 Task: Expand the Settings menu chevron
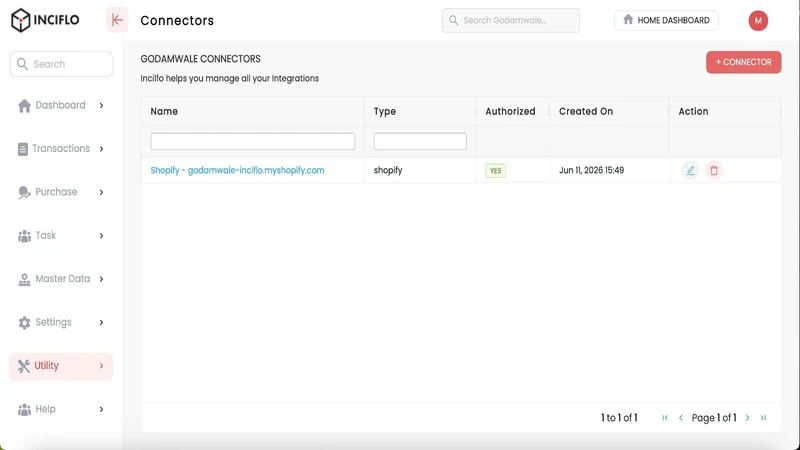tap(102, 322)
